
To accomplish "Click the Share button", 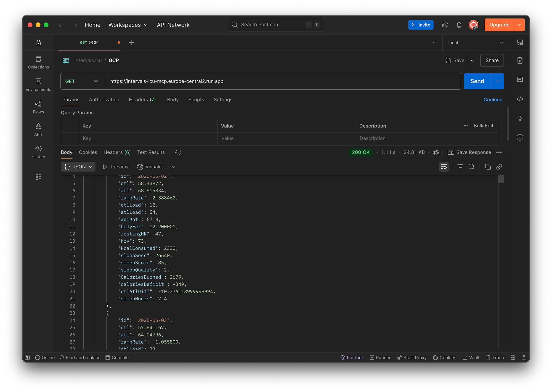I will [492, 60].
